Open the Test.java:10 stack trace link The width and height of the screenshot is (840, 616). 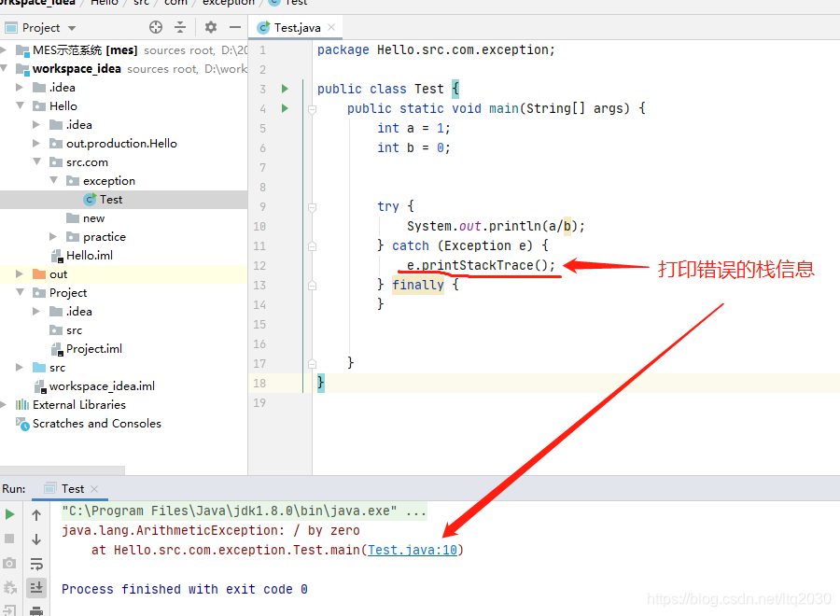tap(412, 550)
